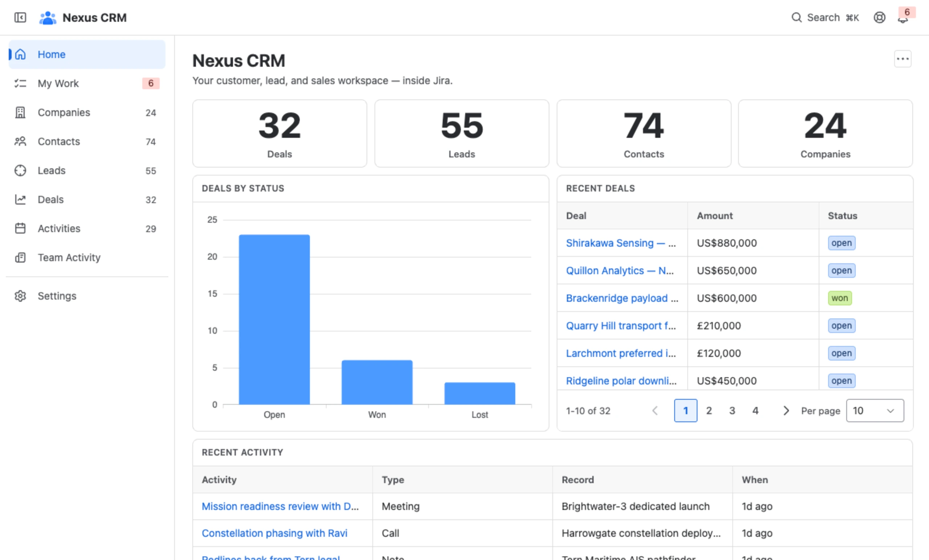
Task: Open the Quillon Analytics deal link
Action: click(x=620, y=271)
